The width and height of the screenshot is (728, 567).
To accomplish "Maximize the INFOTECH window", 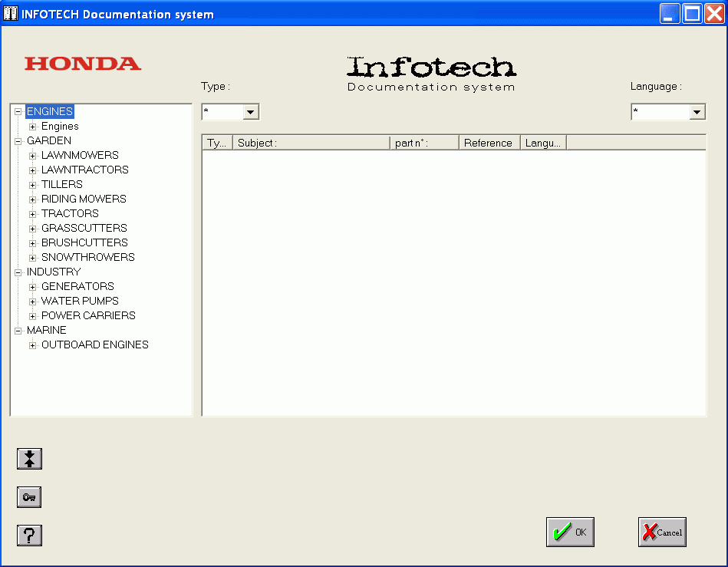I will pyautogui.click(x=692, y=14).
